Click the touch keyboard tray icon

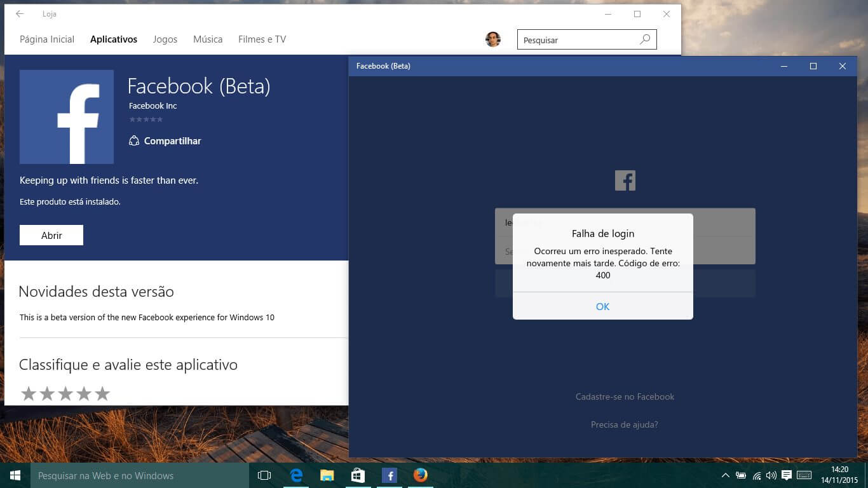804,475
